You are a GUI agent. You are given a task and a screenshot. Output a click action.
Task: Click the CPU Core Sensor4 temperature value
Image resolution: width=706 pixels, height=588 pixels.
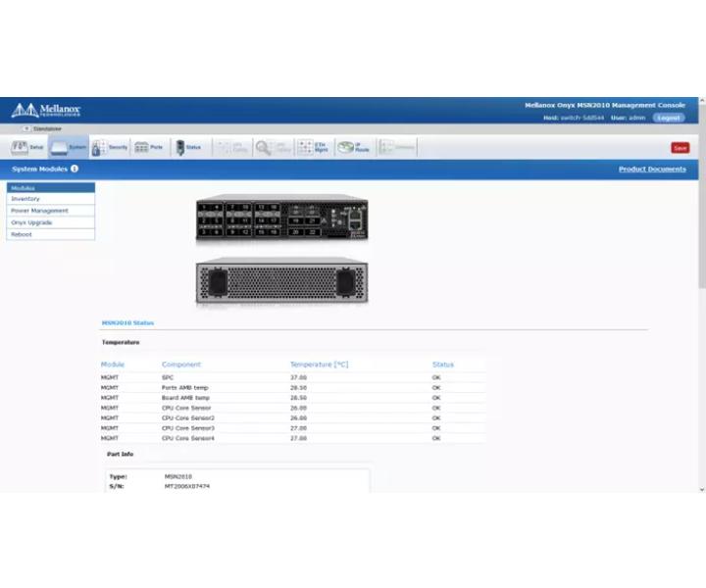298,438
